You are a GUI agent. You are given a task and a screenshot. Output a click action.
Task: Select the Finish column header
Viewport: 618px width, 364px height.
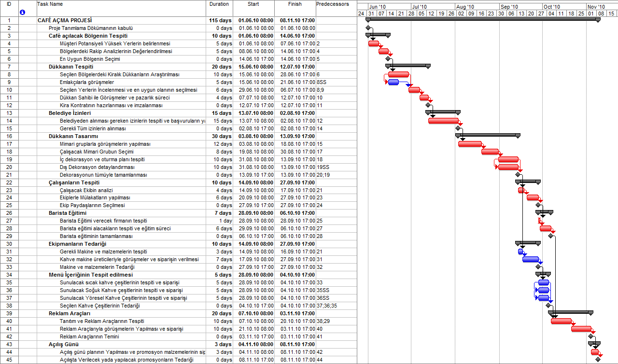tap(295, 4)
